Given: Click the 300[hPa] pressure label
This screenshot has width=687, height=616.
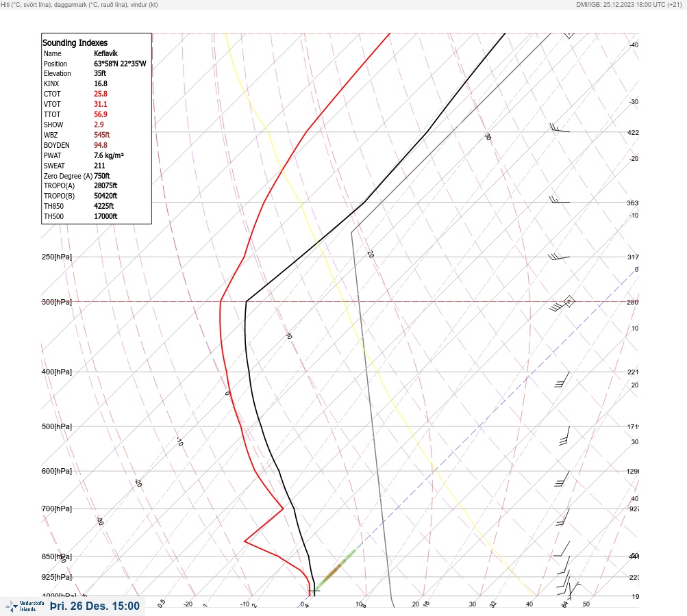Looking at the screenshot, I should click(57, 302).
